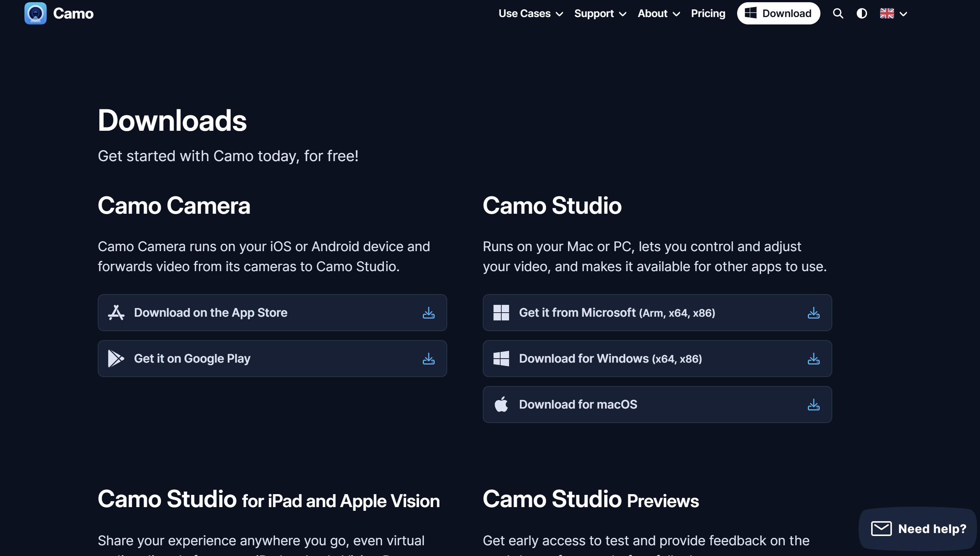Click the Download button in header
The height and width of the screenshot is (556, 980).
(778, 13)
